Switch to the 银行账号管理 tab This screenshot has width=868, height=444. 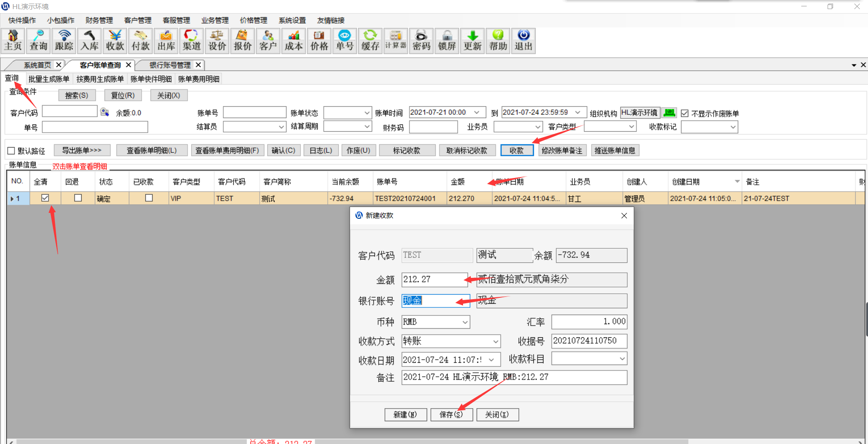coord(170,65)
